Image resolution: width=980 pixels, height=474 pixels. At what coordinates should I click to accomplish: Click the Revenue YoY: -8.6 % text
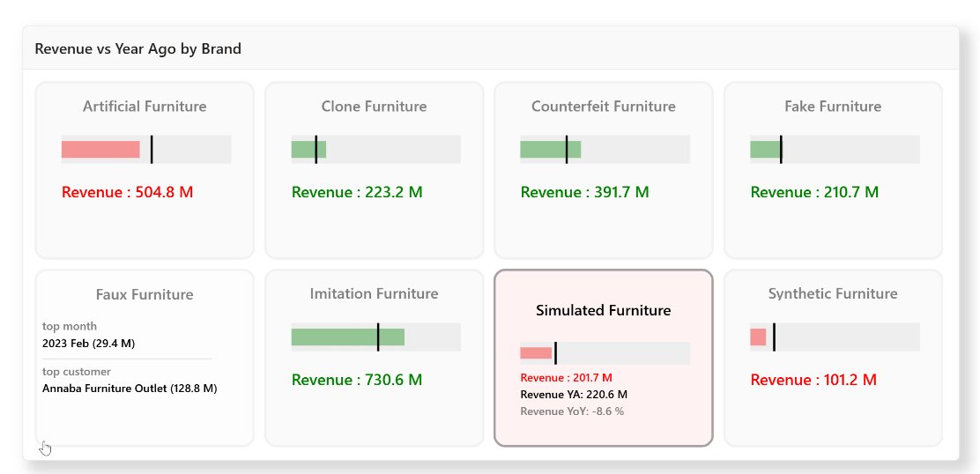[x=572, y=411]
